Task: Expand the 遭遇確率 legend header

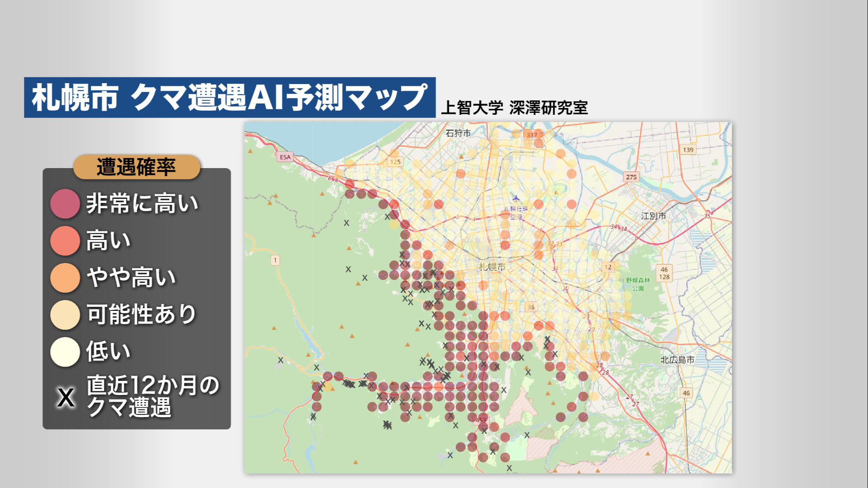Action: pos(137,166)
